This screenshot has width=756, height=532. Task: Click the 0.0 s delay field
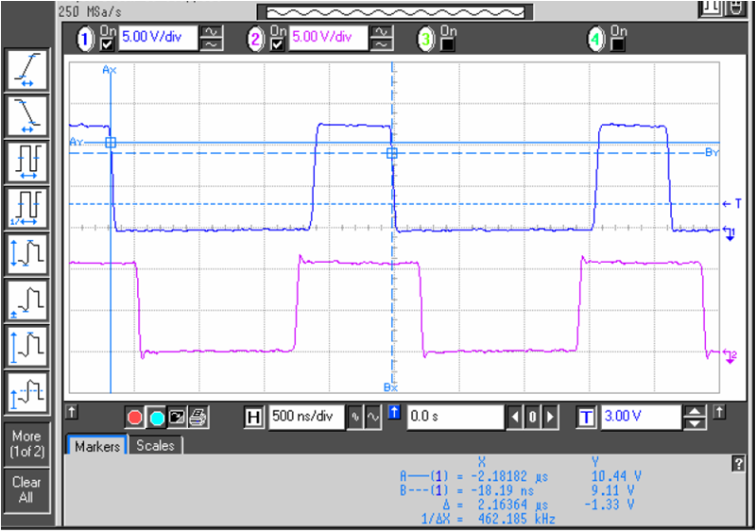coord(455,417)
